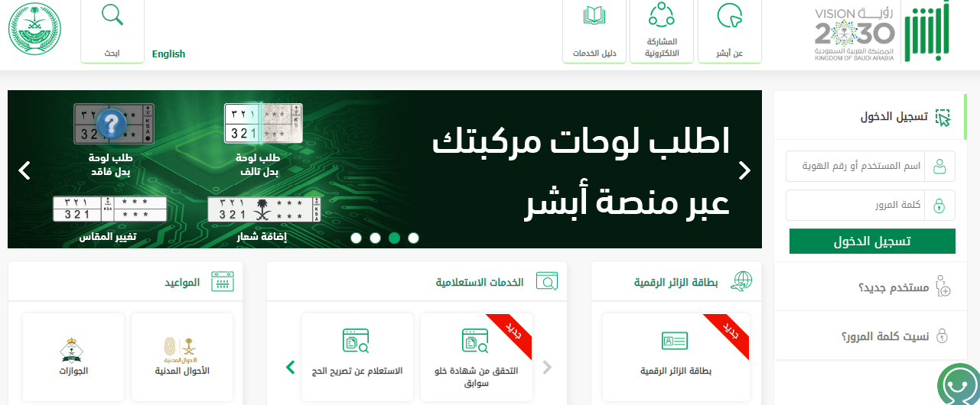Open the search (ابحث) magnifier icon
The image size is (980, 405).
pyautogui.click(x=112, y=15)
